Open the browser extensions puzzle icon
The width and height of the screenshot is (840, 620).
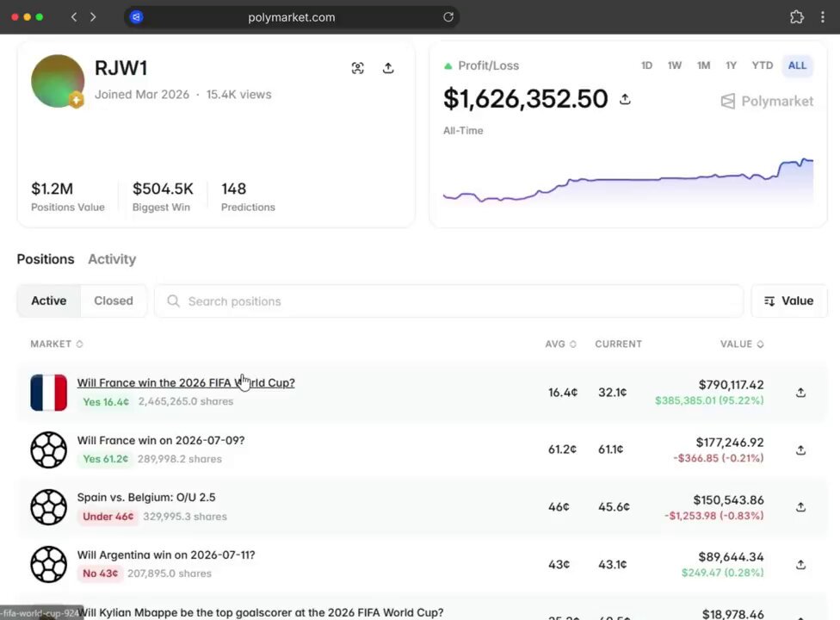(797, 17)
